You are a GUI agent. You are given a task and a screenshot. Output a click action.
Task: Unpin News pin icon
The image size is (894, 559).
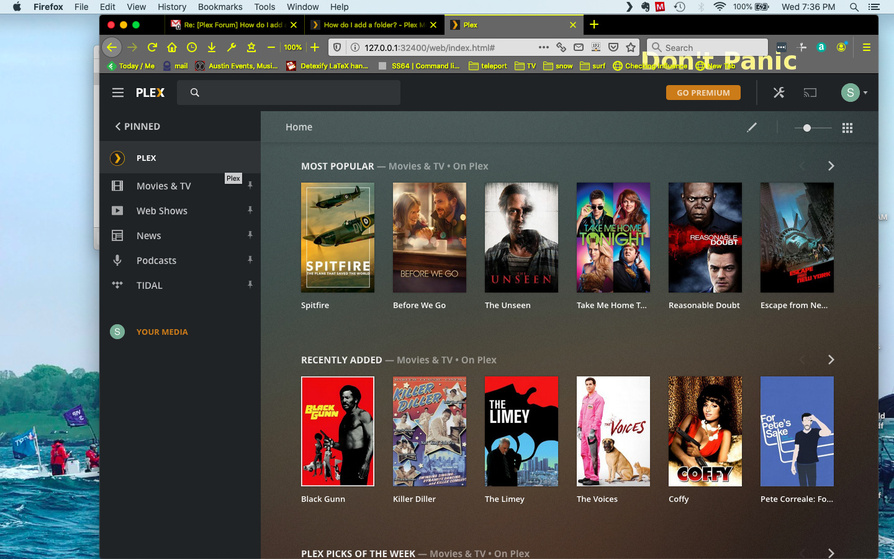(250, 234)
